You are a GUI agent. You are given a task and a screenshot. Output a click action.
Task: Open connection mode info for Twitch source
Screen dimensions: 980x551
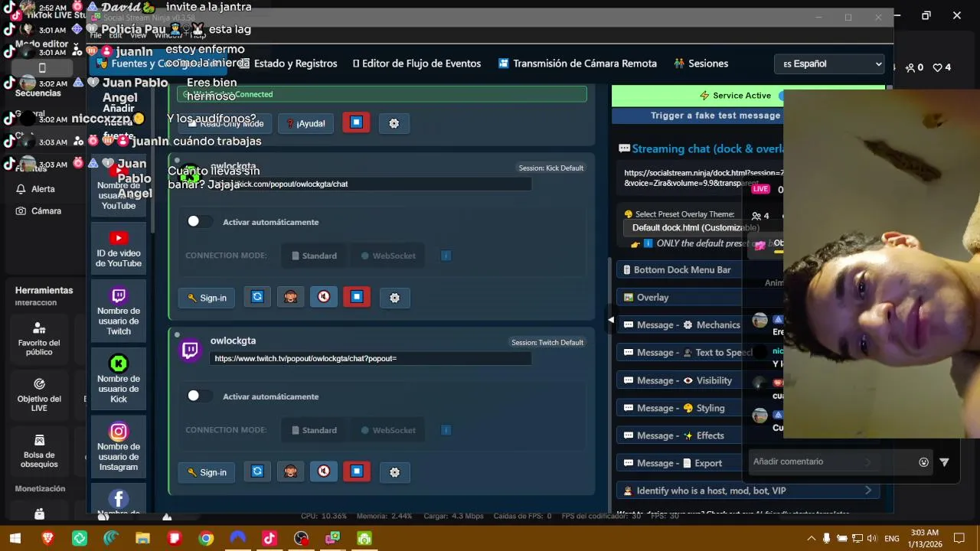tap(446, 430)
